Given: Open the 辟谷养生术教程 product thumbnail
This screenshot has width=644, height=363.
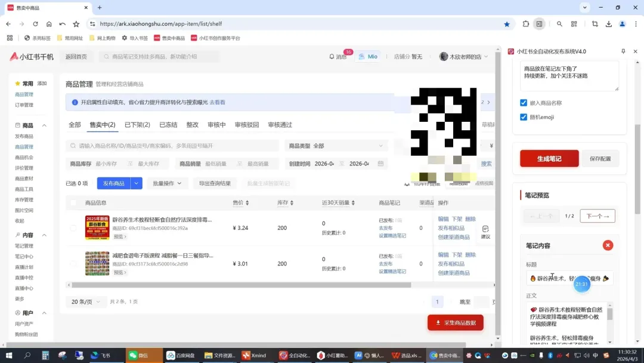Looking at the screenshot, I should pos(97,227).
